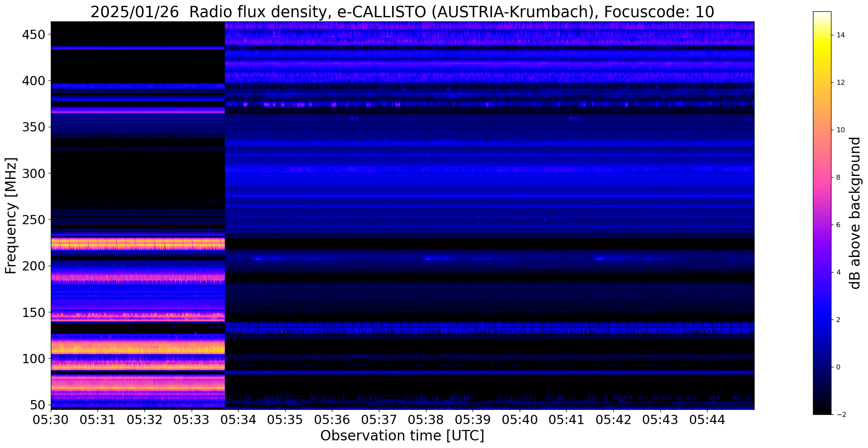Click the colorbar tick label 14
Screen dimensions: 868x448
tap(841, 35)
